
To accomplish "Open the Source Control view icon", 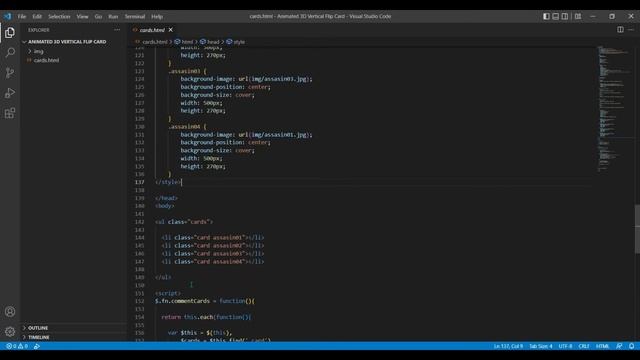I will 10,73.
